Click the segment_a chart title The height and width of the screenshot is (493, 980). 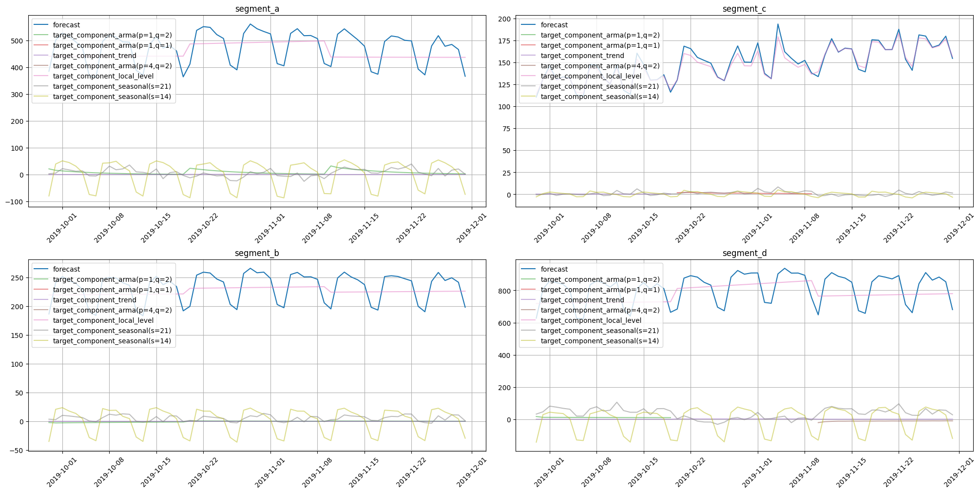(x=257, y=9)
